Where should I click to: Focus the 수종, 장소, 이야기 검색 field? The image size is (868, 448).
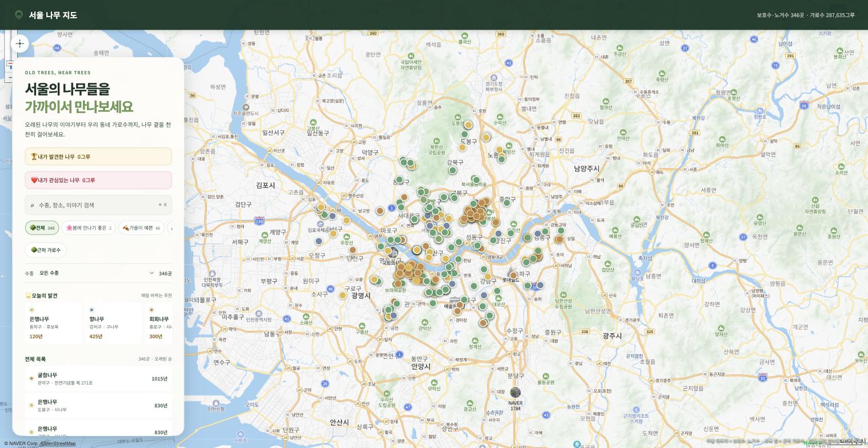[x=98, y=205]
